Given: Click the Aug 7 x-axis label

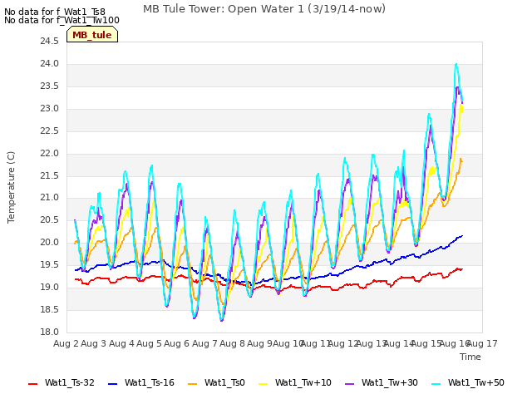Looking at the screenshot, I should pos(204,343).
